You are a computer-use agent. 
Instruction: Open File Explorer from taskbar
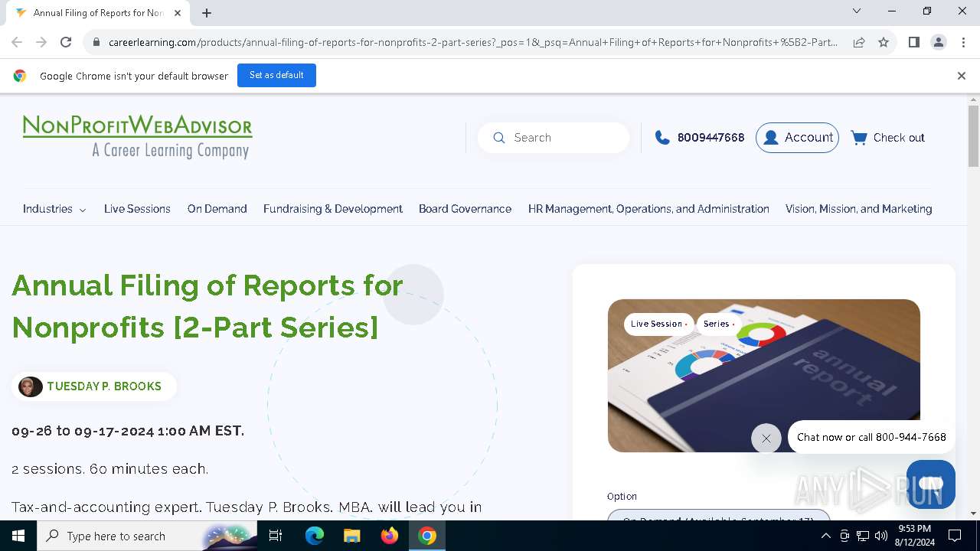point(351,536)
